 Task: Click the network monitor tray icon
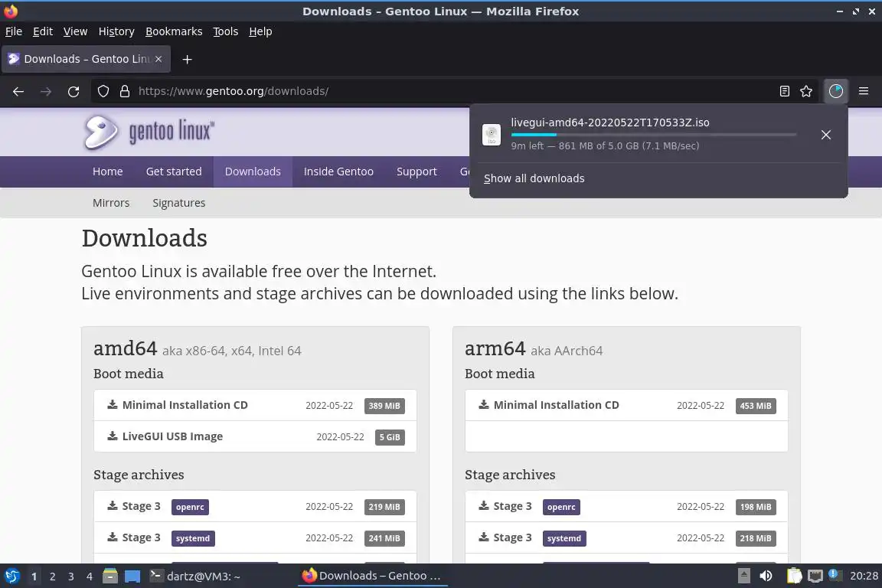click(x=815, y=577)
